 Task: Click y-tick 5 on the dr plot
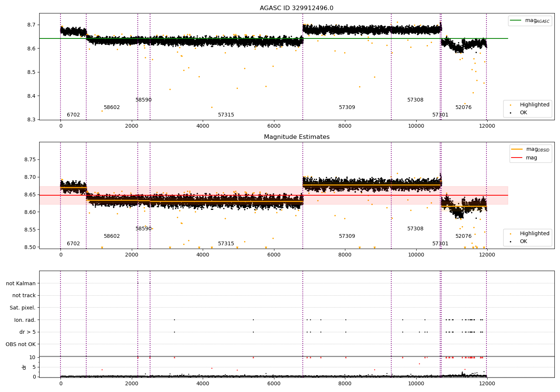tap(34, 367)
